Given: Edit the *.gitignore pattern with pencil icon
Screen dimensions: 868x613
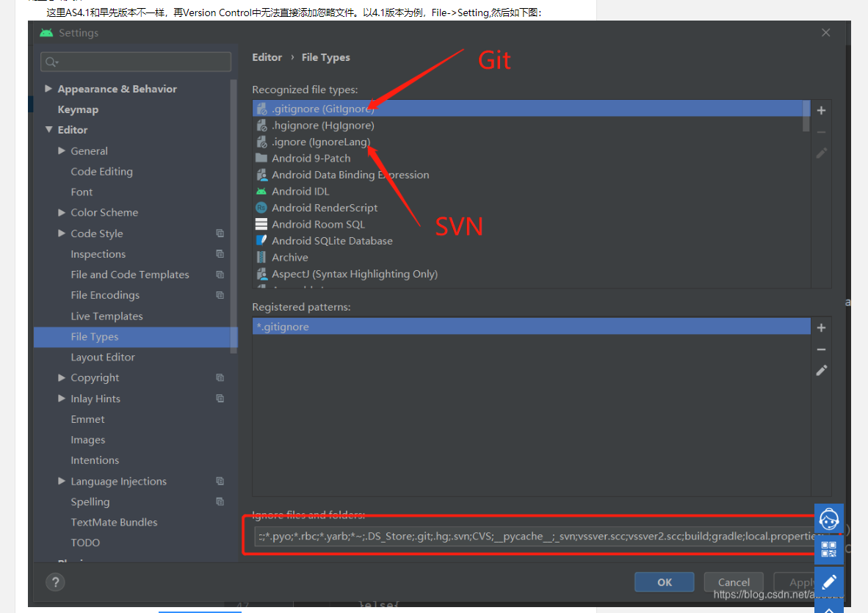Looking at the screenshot, I should [x=820, y=370].
